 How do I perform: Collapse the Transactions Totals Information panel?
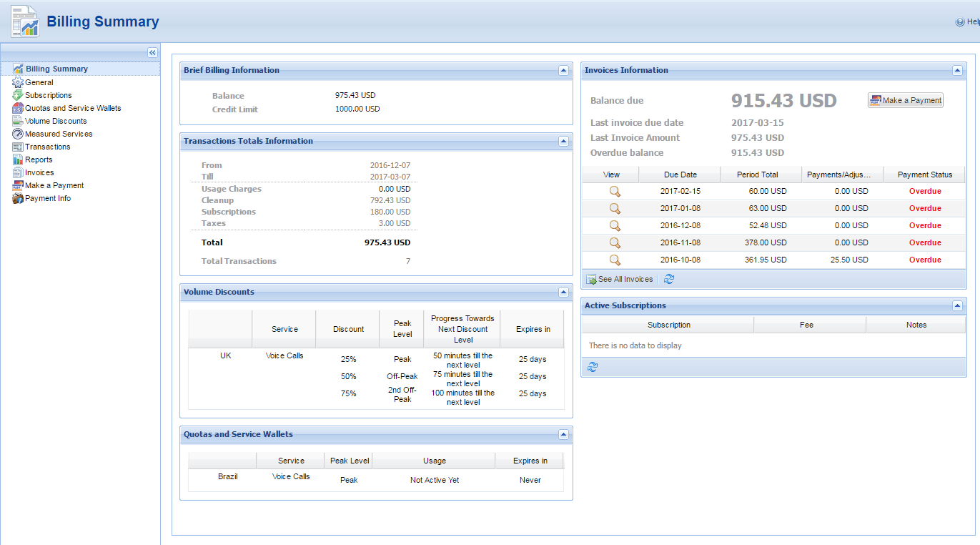pyautogui.click(x=563, y=142)
